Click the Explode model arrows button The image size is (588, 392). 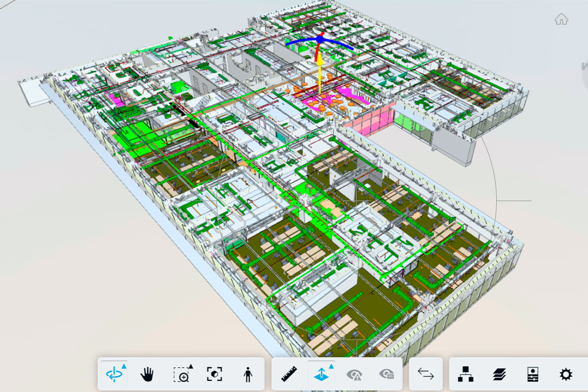tap(426, 374)
